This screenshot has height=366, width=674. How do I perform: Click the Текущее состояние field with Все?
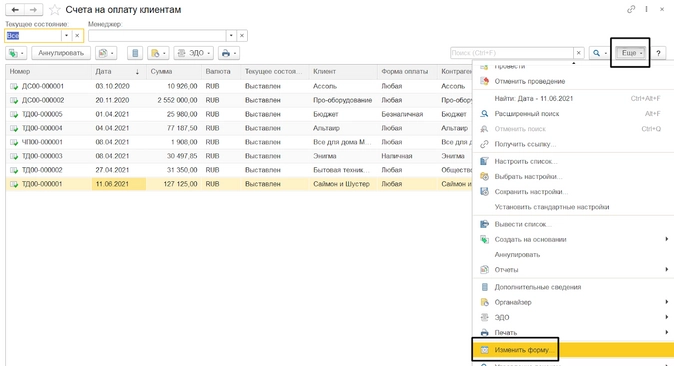[x=33, y=36]
